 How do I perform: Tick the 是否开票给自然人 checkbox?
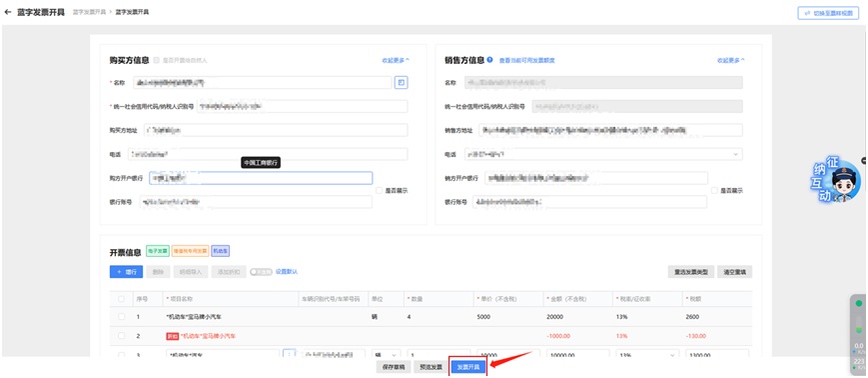157,60
